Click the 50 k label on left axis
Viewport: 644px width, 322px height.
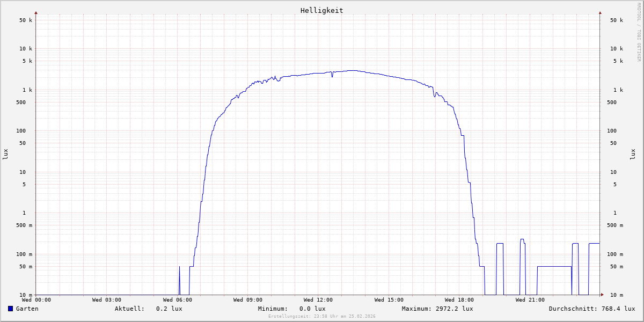(x=26, y=20)
